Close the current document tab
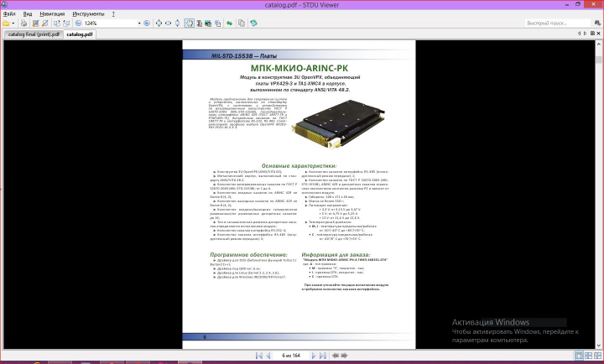Image resolution: width=604 pixels, height=364 pixels. pos(599,34)
